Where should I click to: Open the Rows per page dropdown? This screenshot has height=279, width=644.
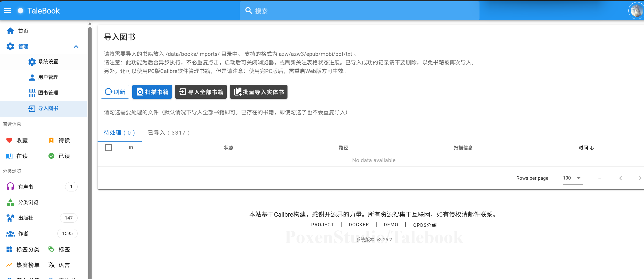coord(572,178)
